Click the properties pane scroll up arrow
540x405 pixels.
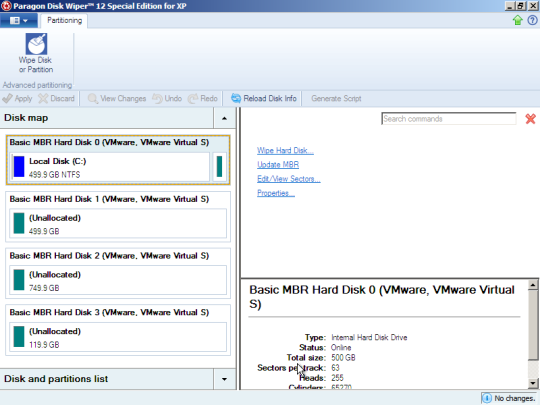pyautogui.click(x=533, y=285)
